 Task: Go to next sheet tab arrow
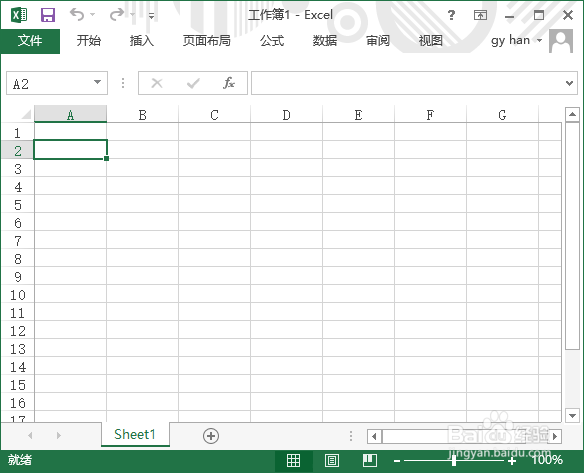[58, 435]
